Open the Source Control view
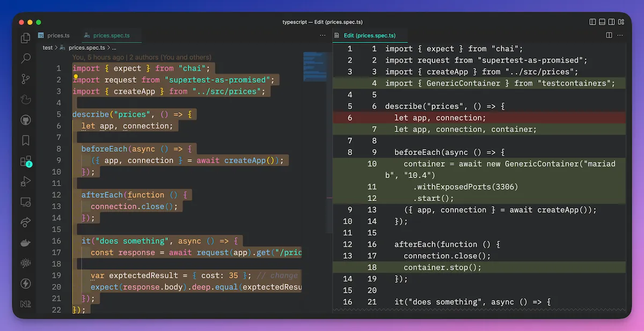 coord(25,79)
